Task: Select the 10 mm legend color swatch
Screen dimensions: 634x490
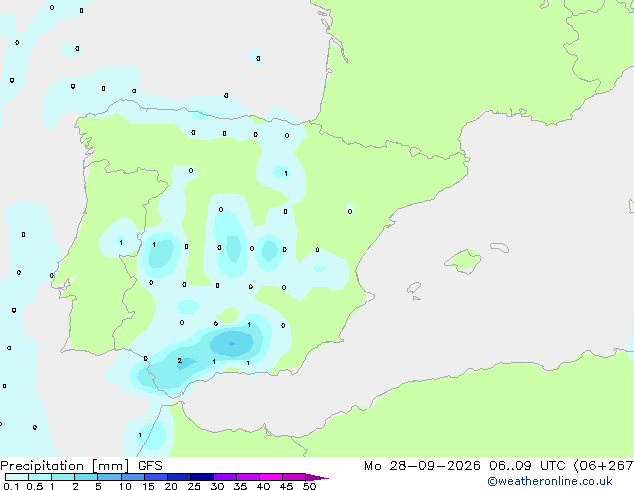Action: click(133, 477)
